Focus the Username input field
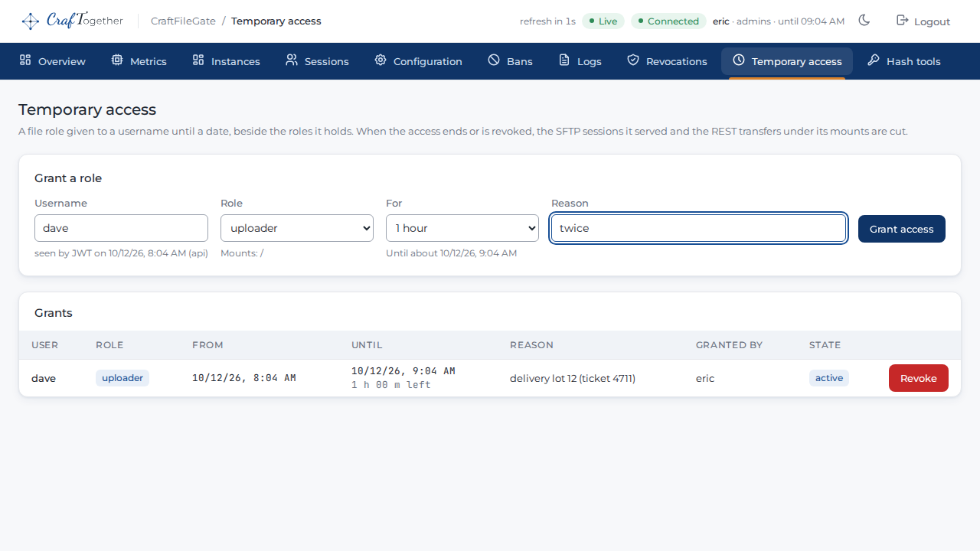Image resolution: width=980 pixels, height=551 pixels. click(x=121, y=228)
